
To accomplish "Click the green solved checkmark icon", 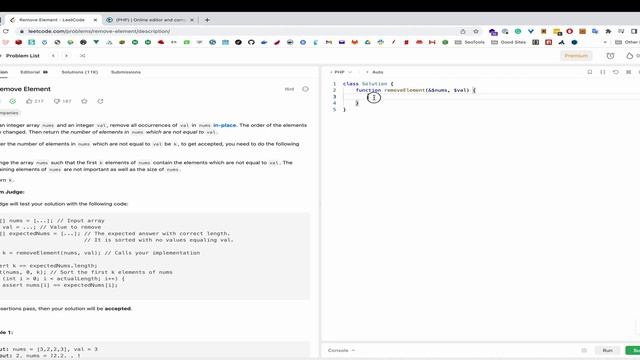I will [13, 101].
